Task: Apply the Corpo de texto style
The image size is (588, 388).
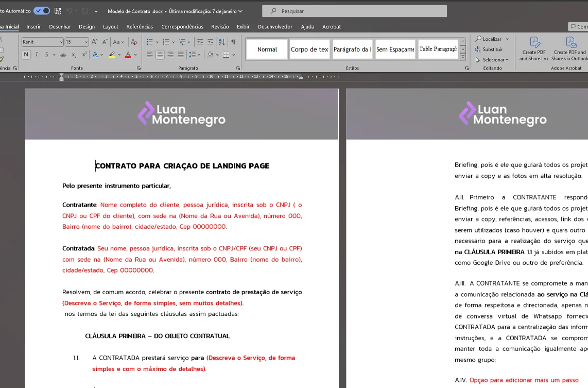Action: 309,49
